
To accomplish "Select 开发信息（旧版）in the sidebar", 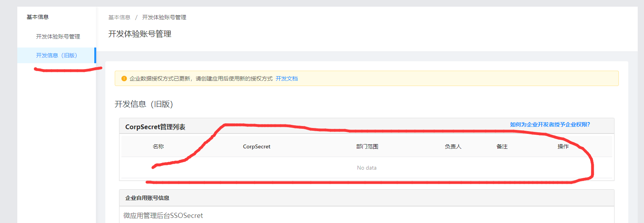I will [56, 55].
